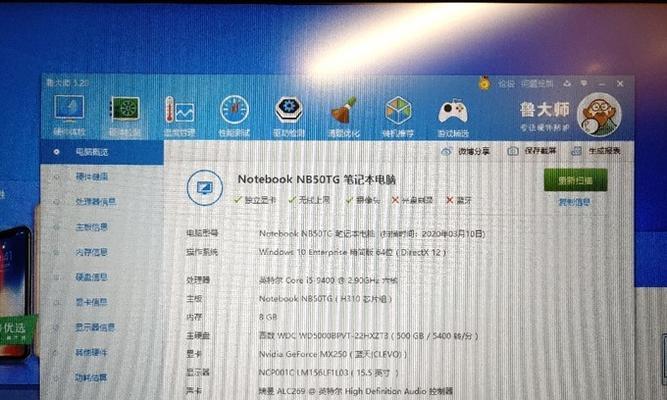Open the skin/settings icon beside feedback

567,83
